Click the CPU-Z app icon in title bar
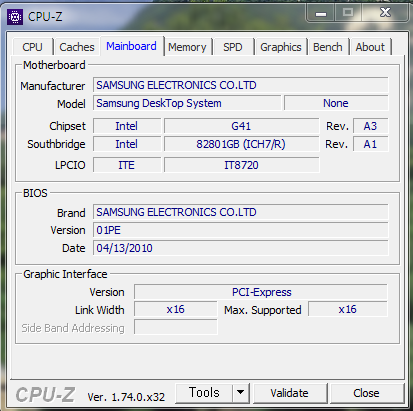 tap(15, 17)
